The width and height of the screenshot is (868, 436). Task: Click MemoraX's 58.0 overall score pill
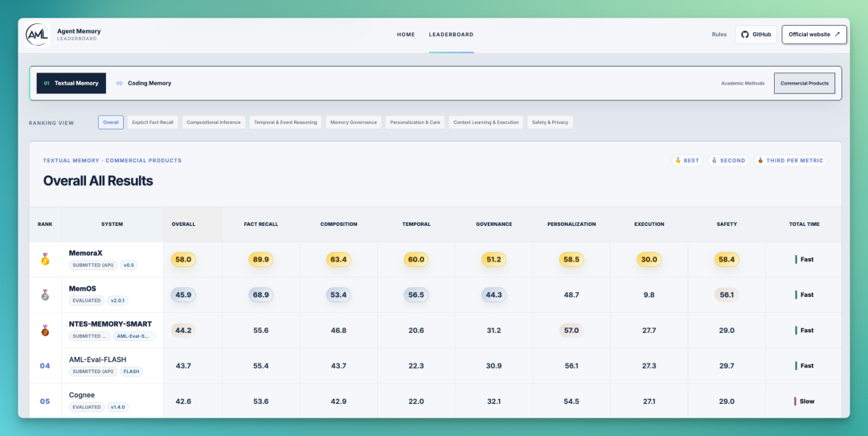[183, 259]
